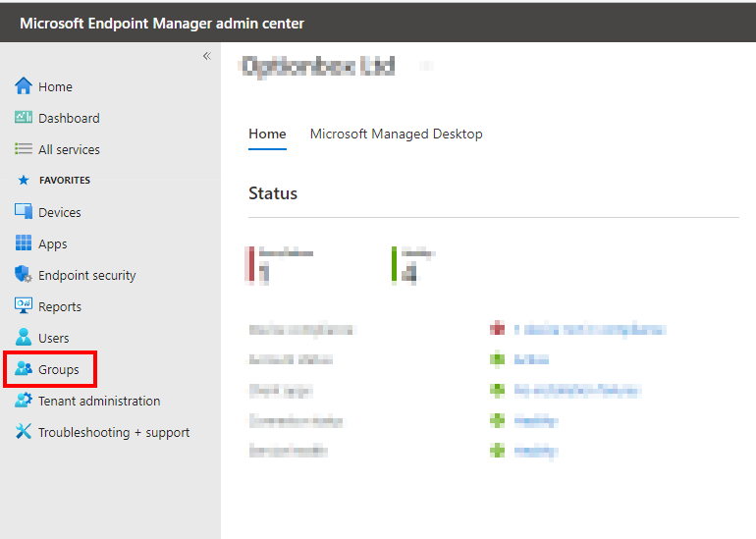Click the Apps grid icon
This screenshot has width=756, height=539.
pyautogui.click(x=24, y=243)
